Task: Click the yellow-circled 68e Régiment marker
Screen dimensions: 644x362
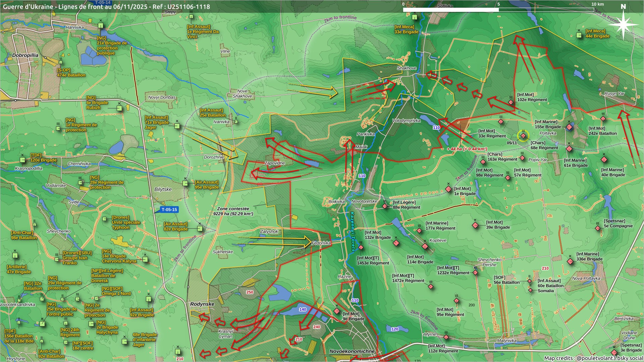Action: coord(523,136)
